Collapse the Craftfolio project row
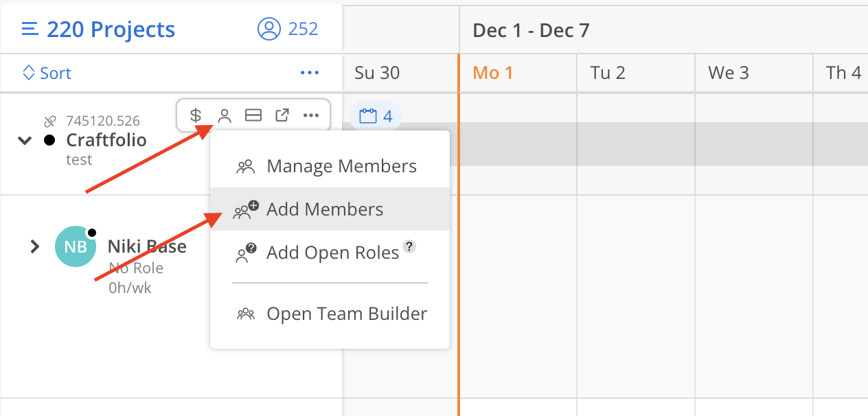 (x=25, y=141)
